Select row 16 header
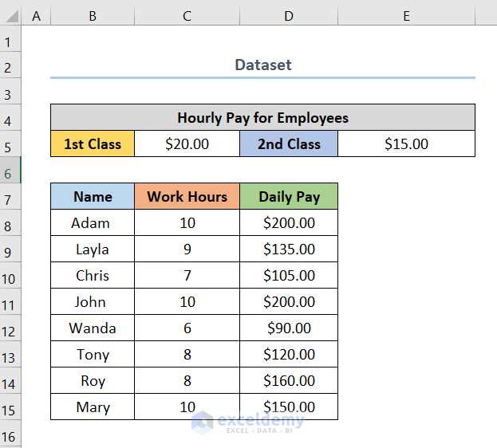Viewport: 497px width, 448px height. coord(10,434)
